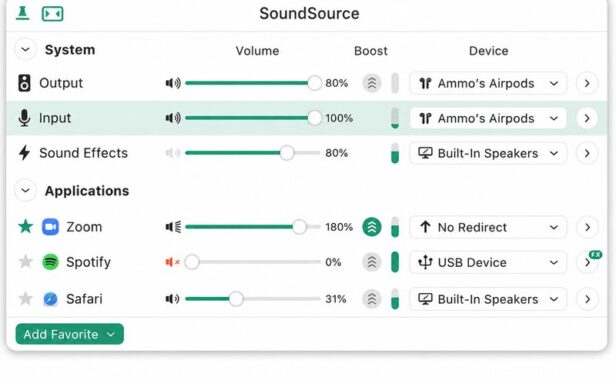Click the Spotify app icon
616x380 pixels.
pos(50,262)
